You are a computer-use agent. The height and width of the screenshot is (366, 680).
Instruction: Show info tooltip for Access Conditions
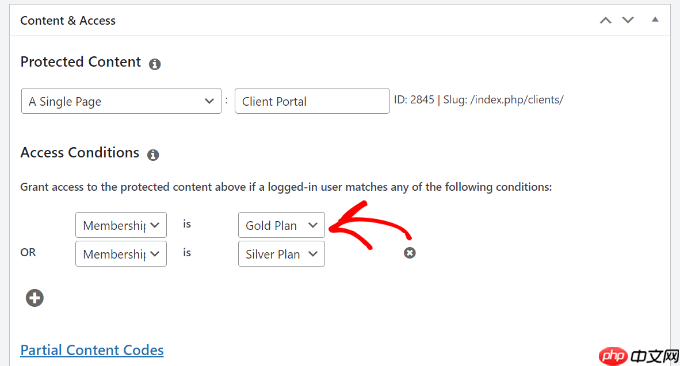pos(153,155)
